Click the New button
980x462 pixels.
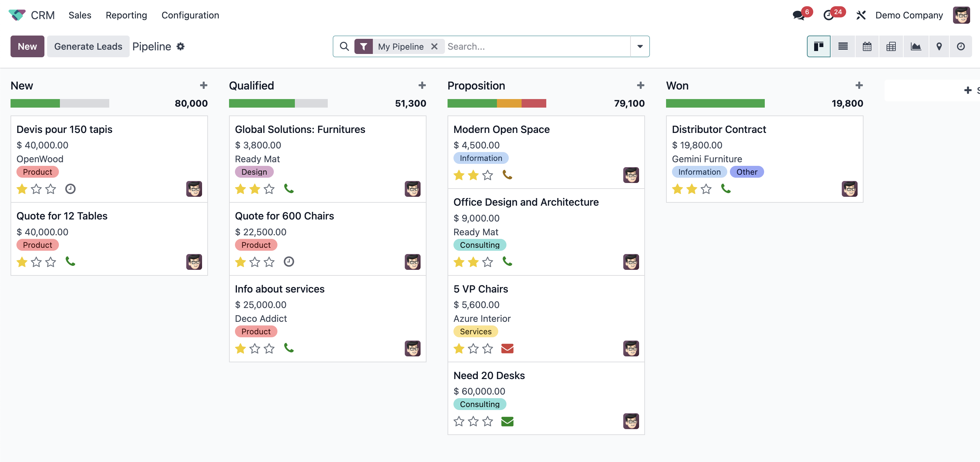click(x=27, y=46)
